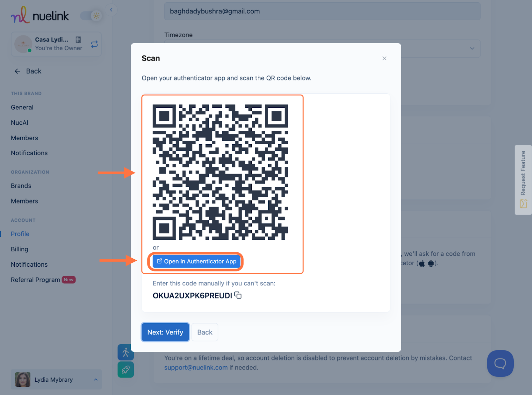Open the NueAI settings item
Image resolution: width=532 pixels, height=395 pixels.
[20, 123]
